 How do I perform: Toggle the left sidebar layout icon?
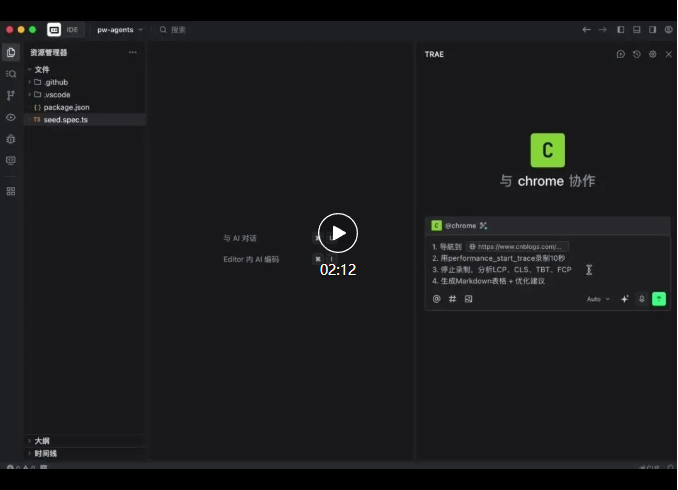click(620, 29)
